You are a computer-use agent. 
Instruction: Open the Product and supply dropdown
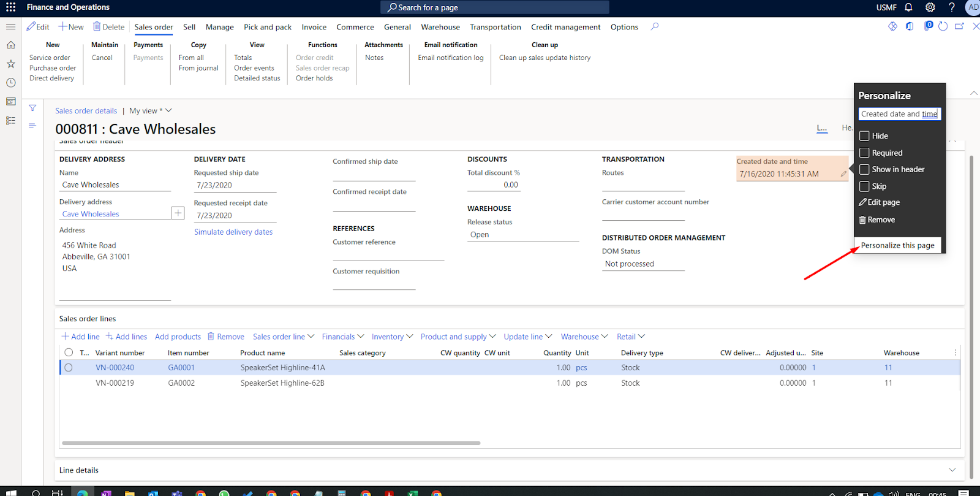458,337
